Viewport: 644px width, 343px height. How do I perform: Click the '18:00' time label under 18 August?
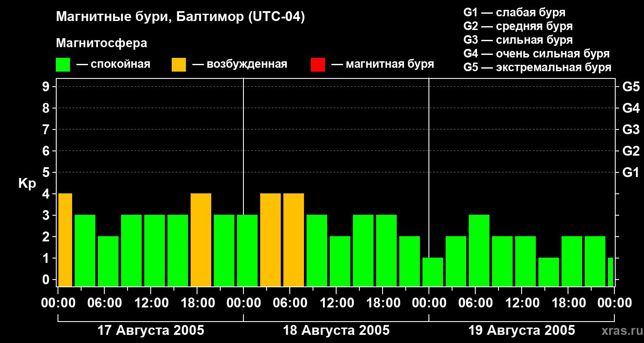(383, 303)
